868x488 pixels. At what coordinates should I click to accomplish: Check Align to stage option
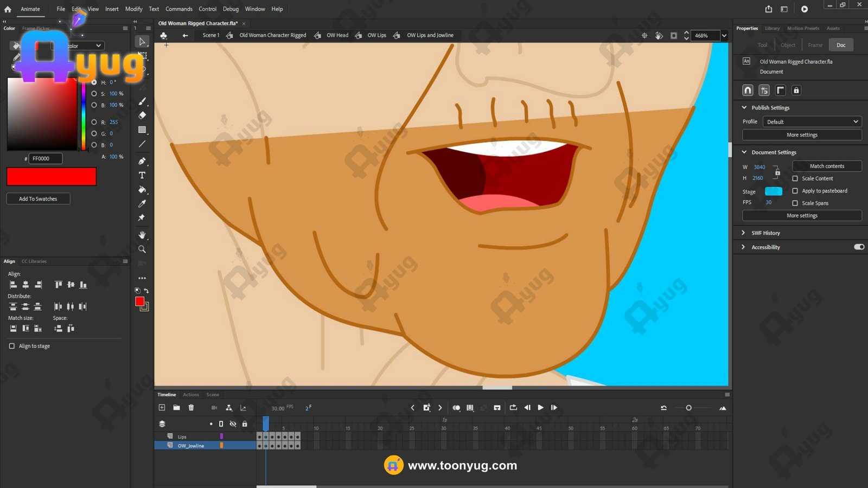click(x=12, y=346)
